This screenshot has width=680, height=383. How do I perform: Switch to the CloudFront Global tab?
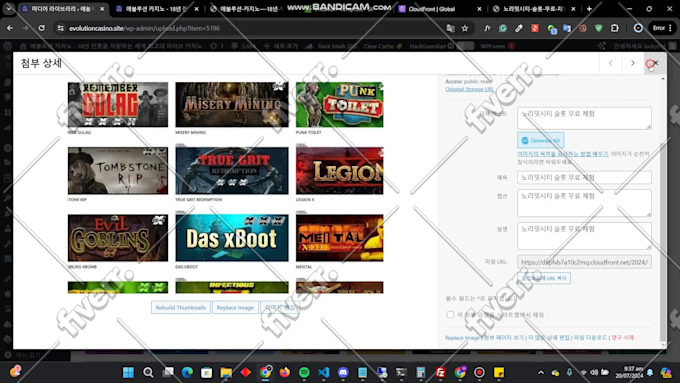(440, 9)
